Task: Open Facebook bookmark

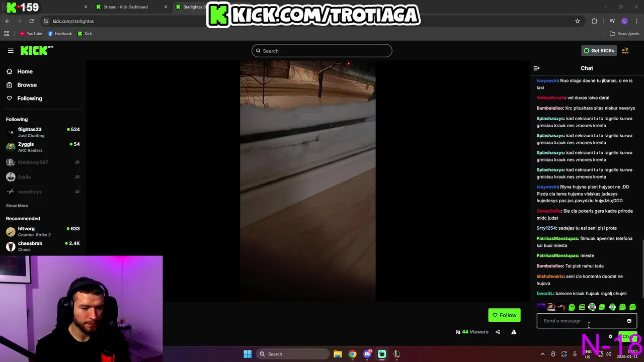Action: (60, 34)
